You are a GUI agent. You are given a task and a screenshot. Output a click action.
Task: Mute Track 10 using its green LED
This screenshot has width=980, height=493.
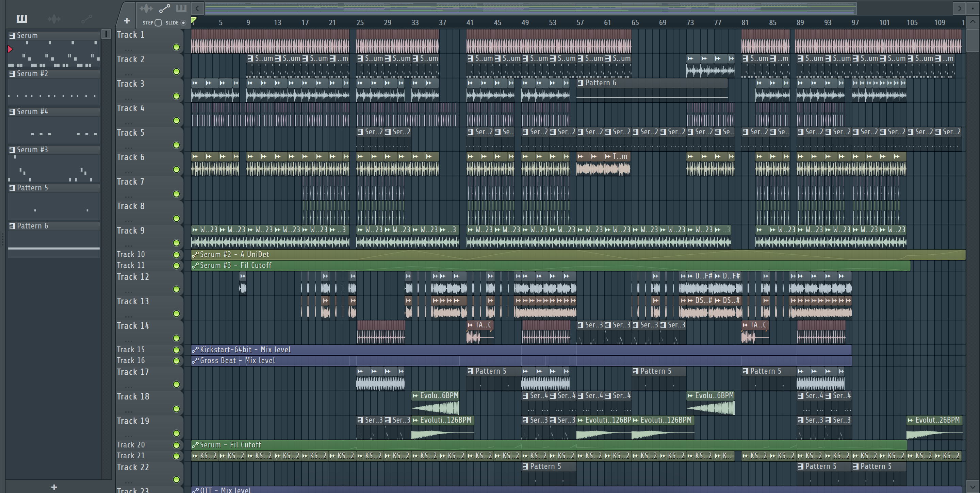[x=176, y=255]
